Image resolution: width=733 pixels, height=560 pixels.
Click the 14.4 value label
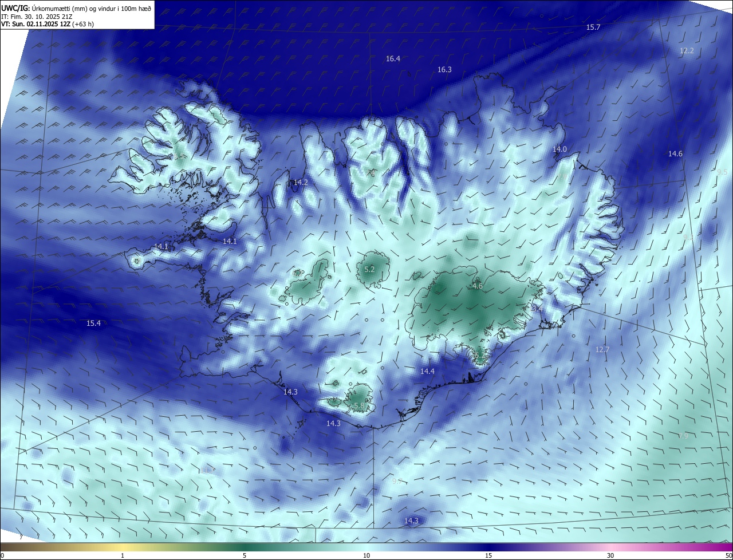[427, 372]
